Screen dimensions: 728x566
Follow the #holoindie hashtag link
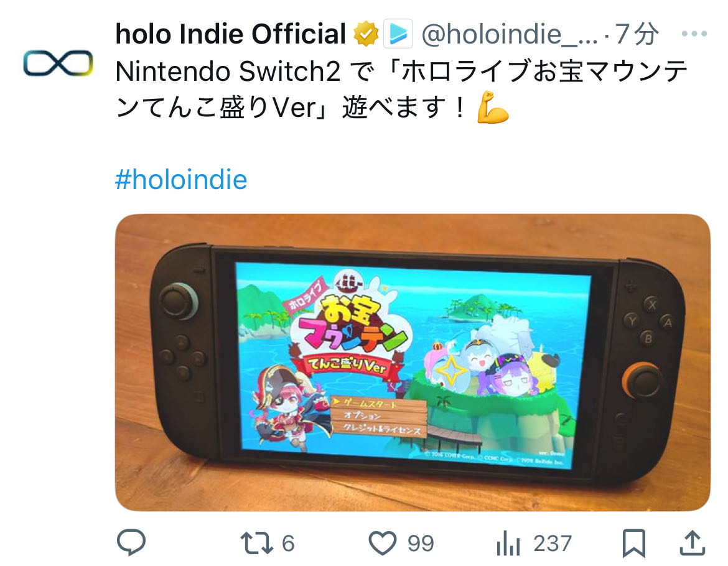(181, 180)
